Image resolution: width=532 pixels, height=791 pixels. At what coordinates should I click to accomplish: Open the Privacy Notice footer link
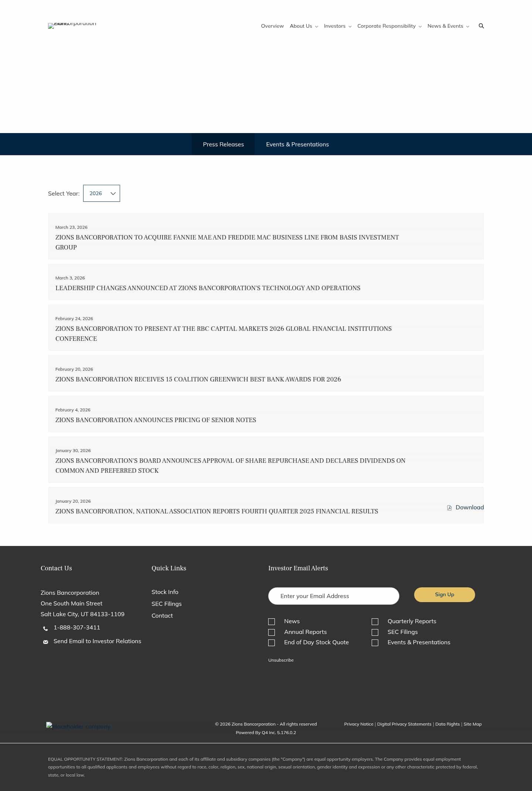coord(359,724)
